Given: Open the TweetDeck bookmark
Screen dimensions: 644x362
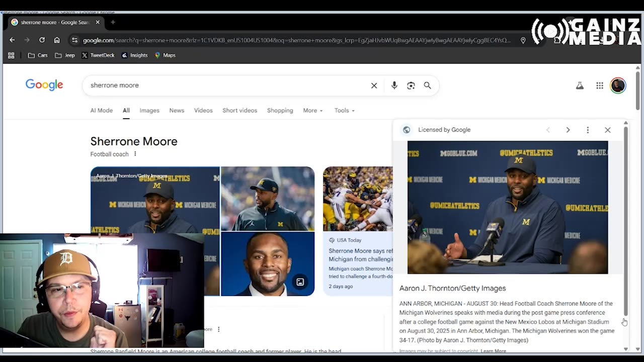Looking at the screenshot, I should (x=98, y=55).
